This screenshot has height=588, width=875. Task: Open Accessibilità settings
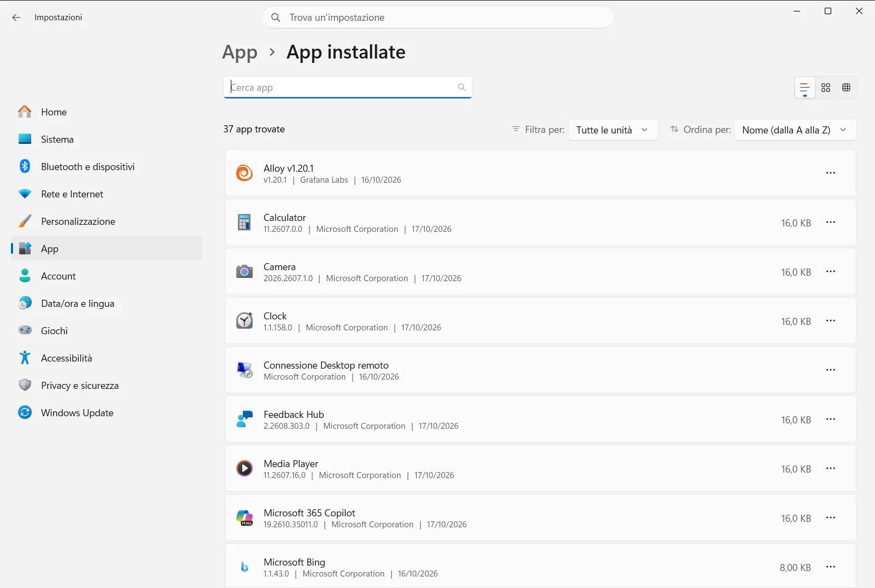click(x=107, y=358)
